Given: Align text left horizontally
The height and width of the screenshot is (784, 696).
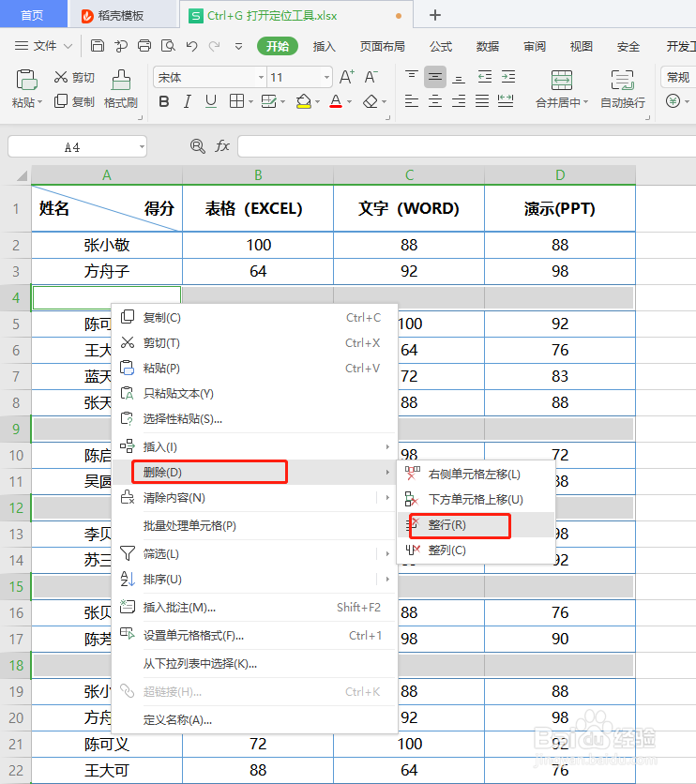Looking at the screenshot, I should tap(412, 101).
